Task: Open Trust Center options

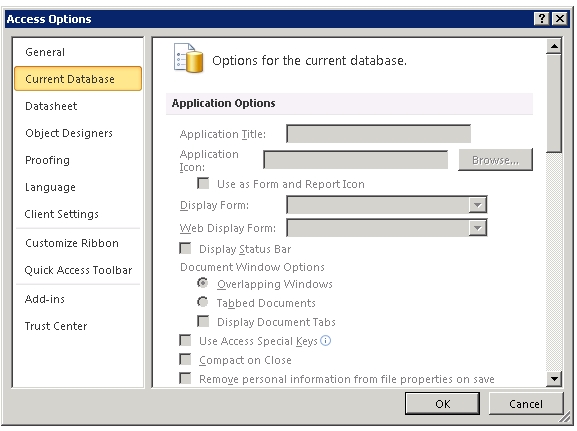Action: point(78,326)
